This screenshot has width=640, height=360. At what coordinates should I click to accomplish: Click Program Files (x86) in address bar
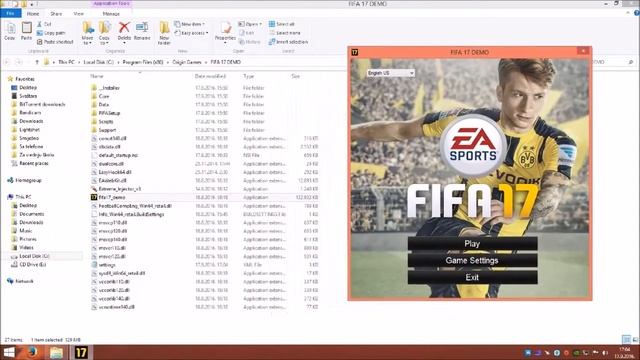tap(143, 62)
